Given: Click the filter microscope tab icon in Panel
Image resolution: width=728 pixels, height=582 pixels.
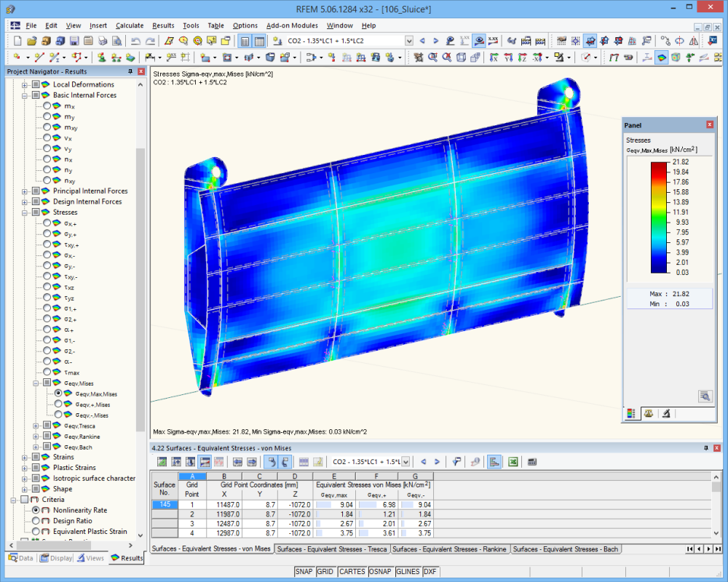Looking at the screenshot, I should (666, 413).
